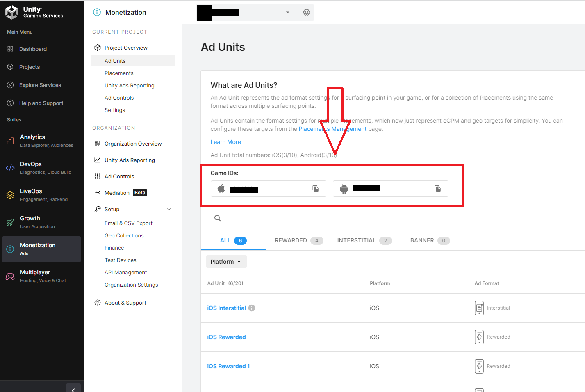Select Ad Units in current project

(x=133, y=61)
